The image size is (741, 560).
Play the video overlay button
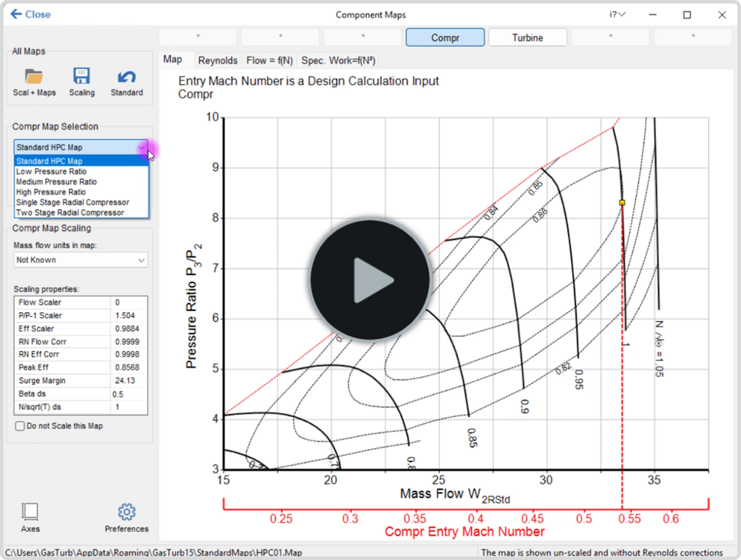tap(370, 280)
